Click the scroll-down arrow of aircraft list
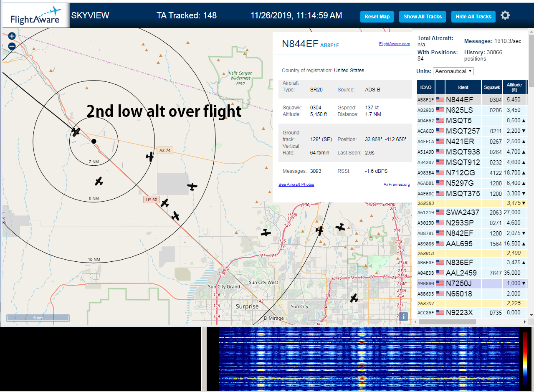The width and height of the screenshot is (534, 392). click(531, 314)
